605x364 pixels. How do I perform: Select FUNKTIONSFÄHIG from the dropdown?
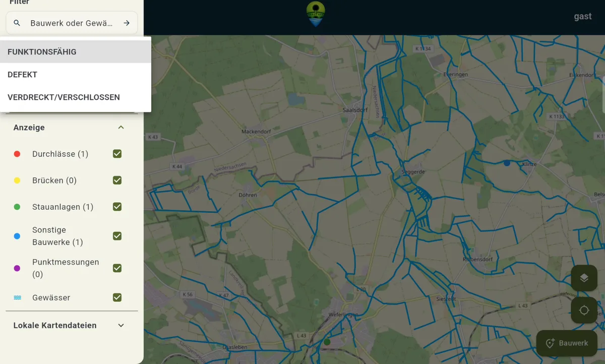point(76,51)
